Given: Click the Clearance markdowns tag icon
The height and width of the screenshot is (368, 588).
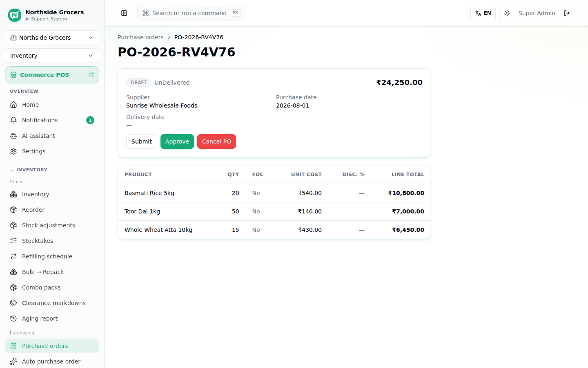Looking at the screenshot, I should [13, 303].
